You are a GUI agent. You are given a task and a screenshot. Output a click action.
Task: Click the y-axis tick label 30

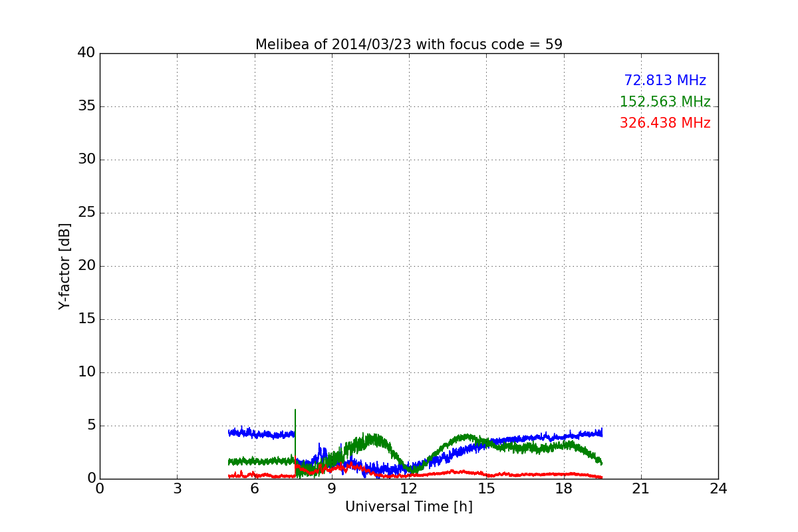pyautogui.click(x=86, y=160)
